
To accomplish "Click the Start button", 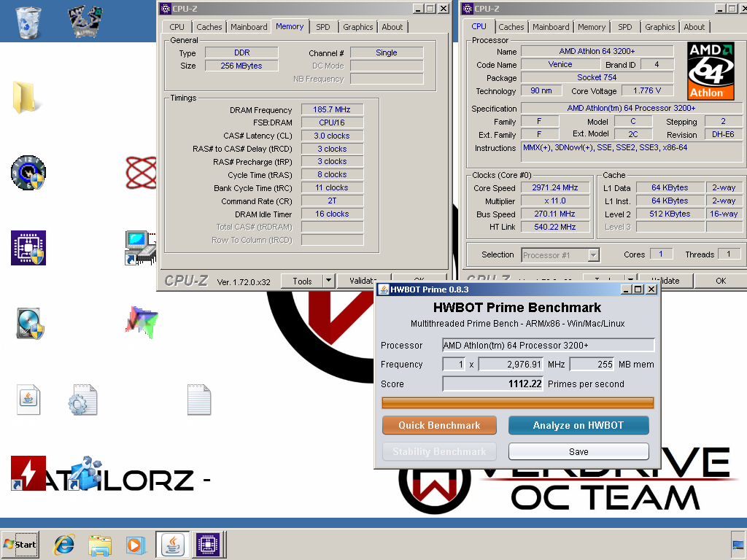I will 20,545.
